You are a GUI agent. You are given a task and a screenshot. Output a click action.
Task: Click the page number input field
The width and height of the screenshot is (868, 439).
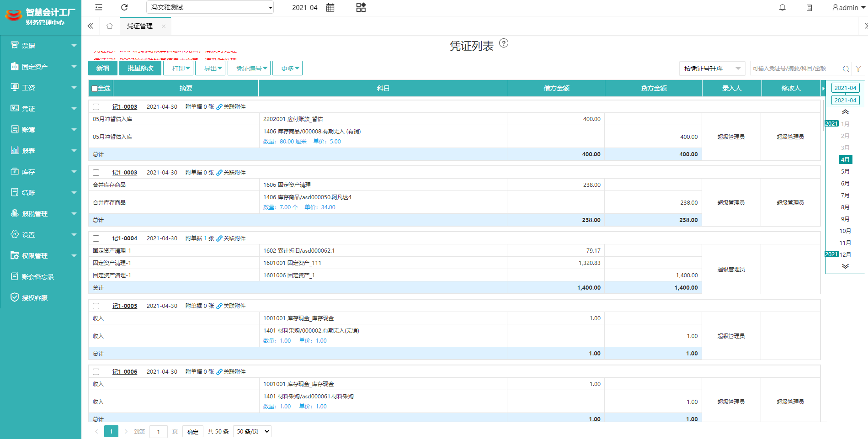[x=159, y=432]
